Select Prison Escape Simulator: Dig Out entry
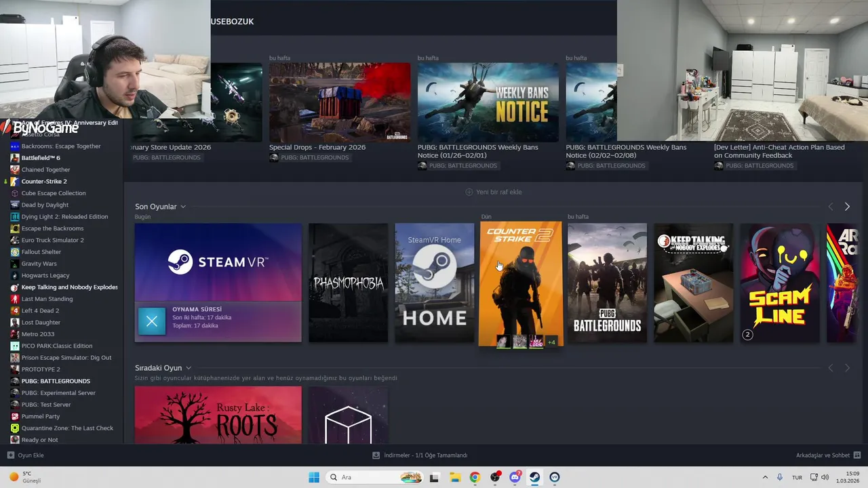This screenshot has width=868, height=488. click(66, 358)
